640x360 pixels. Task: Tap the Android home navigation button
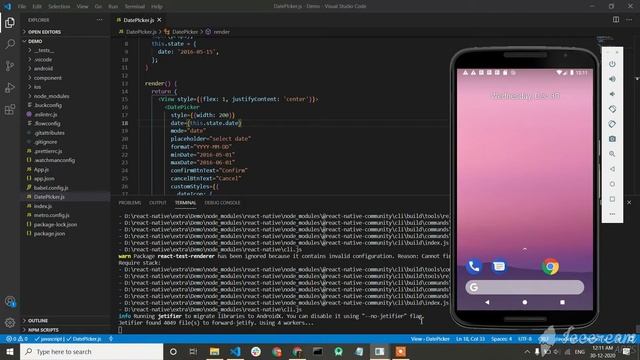524,302
